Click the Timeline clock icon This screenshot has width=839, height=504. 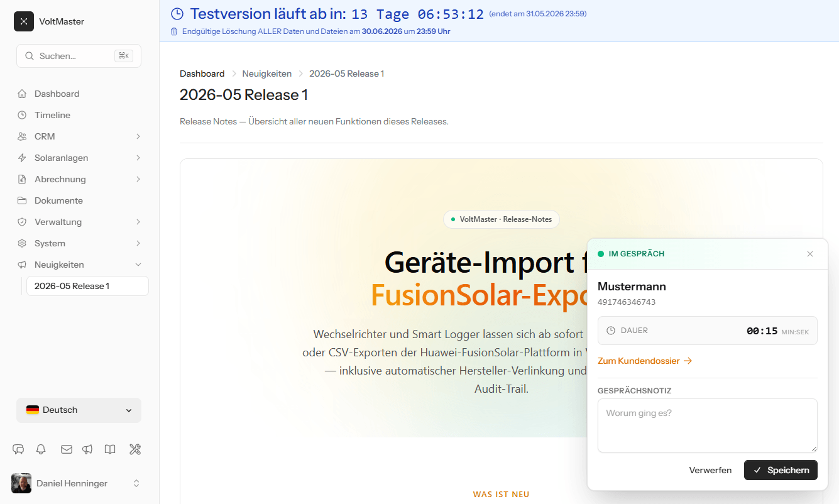22,115
